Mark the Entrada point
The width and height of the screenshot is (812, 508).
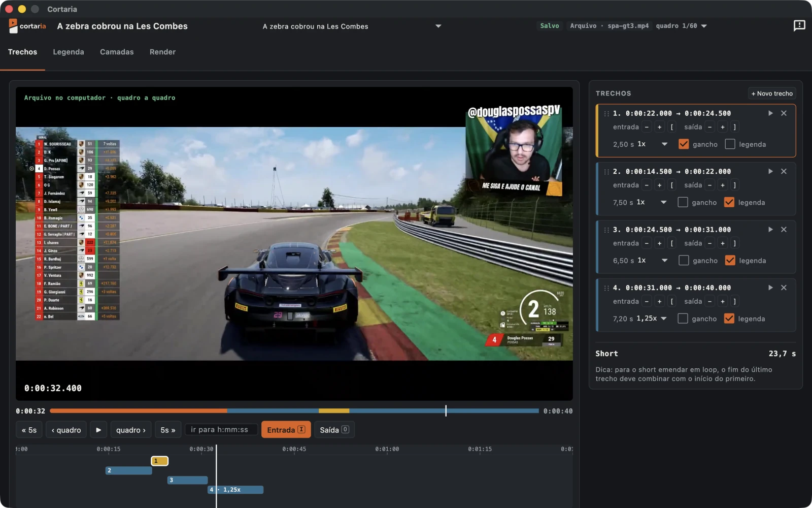point(286,430)
